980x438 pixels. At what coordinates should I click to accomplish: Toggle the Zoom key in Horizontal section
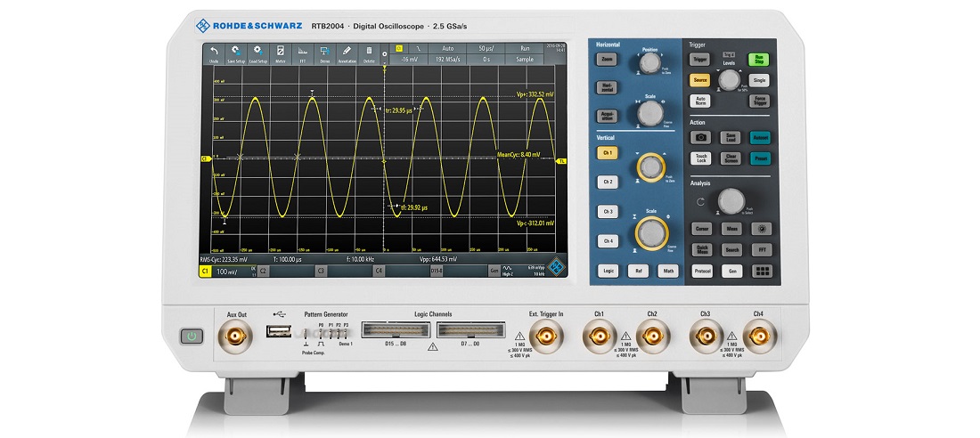point(606,60)
